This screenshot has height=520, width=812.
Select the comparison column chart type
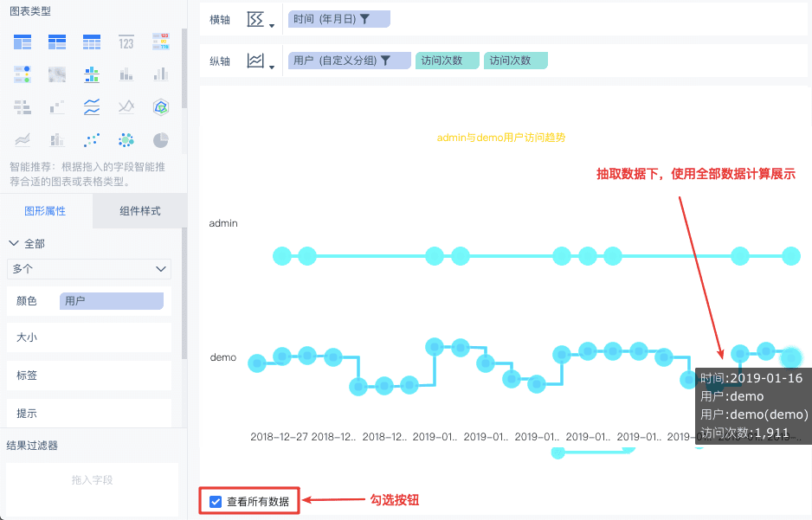click(x=161, y=74)
